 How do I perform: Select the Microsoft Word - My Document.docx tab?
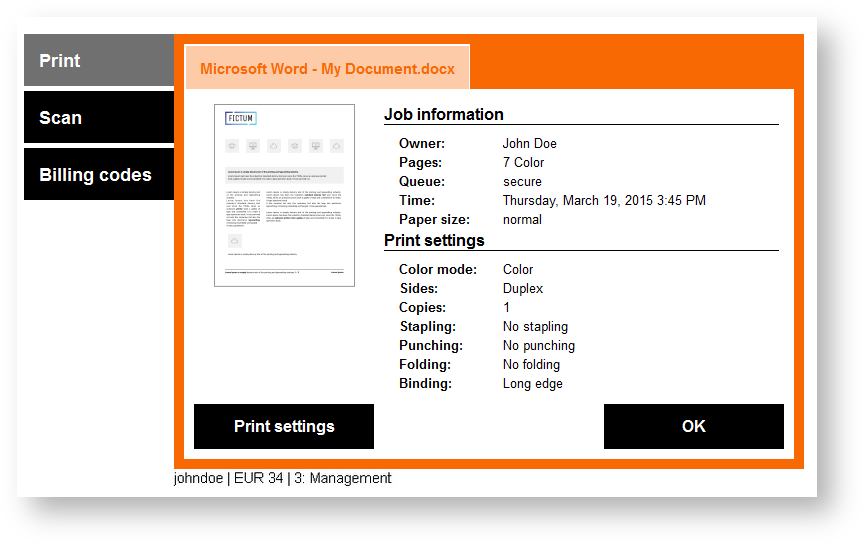pos(327,69)
